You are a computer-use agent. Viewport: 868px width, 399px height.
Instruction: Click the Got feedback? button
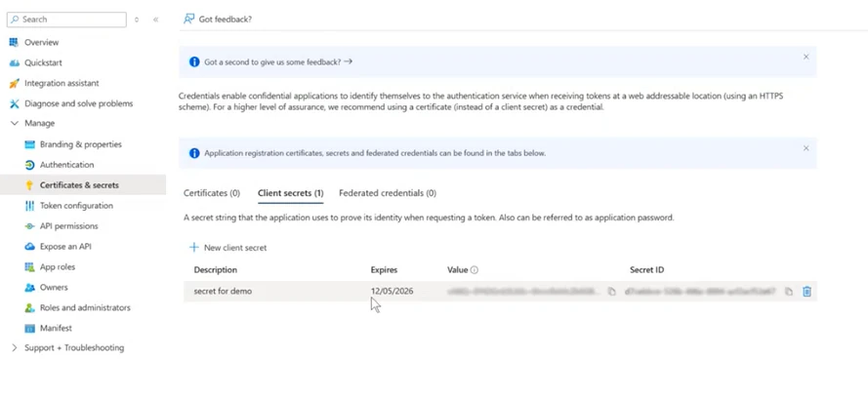tap(218, 20)
